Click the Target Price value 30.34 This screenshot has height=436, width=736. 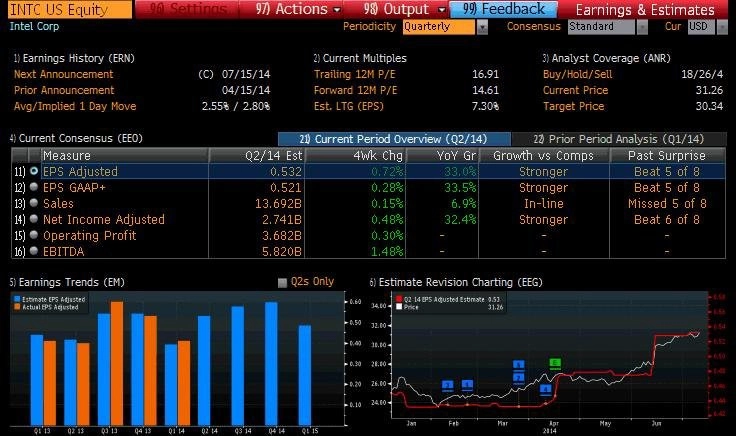coord(709,106)
